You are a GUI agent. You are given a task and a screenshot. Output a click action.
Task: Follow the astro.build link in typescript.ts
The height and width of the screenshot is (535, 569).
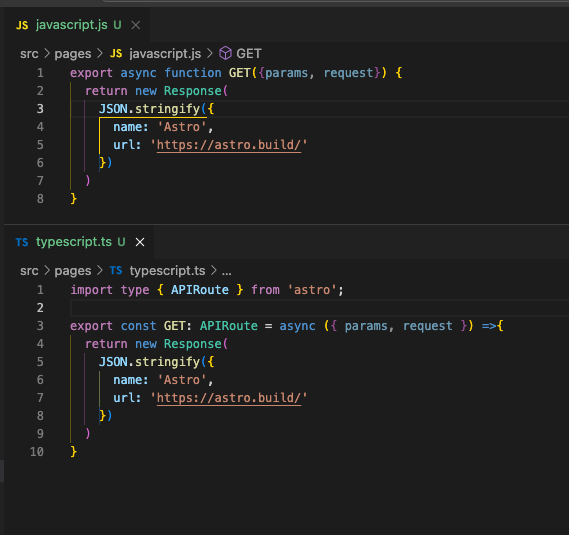click(229, 398)
